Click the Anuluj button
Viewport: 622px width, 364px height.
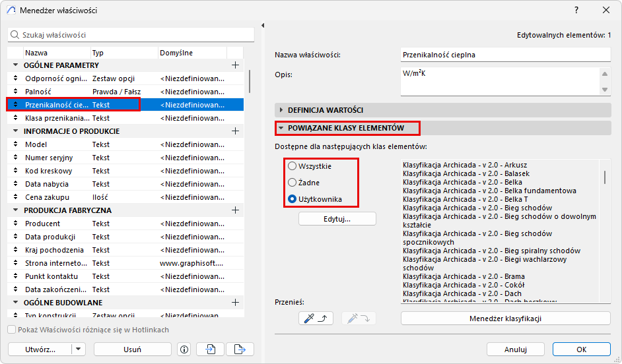click(x=515, y=349)
